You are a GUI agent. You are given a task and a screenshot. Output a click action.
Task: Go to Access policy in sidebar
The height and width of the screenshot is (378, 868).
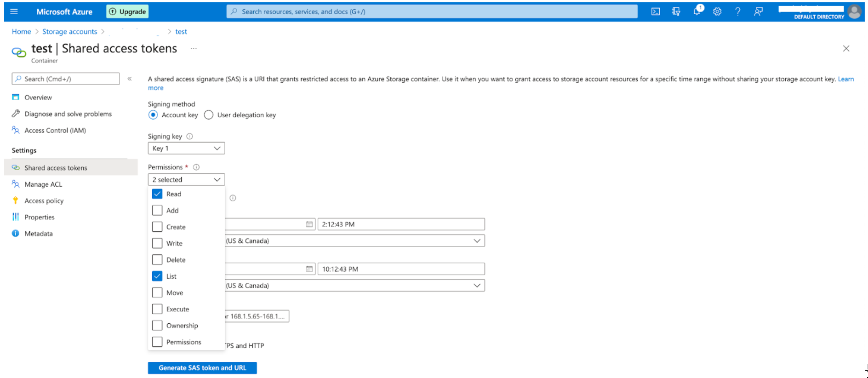point(44,201)
